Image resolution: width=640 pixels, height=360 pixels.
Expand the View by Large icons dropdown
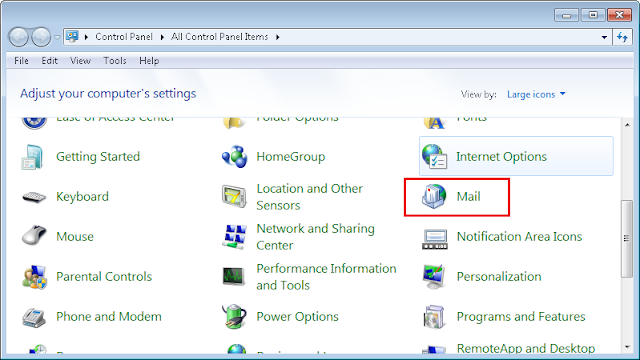[x=536, y=94]
